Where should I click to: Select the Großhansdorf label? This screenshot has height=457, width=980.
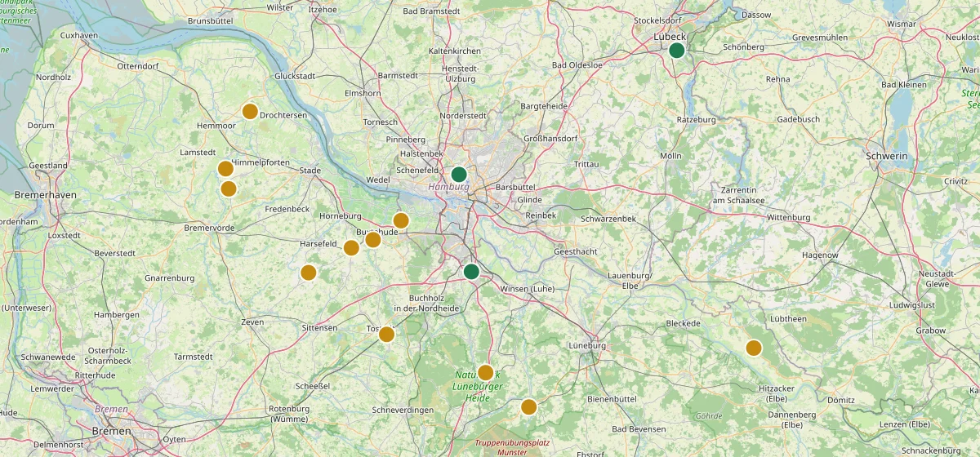[x=550, y=139]
